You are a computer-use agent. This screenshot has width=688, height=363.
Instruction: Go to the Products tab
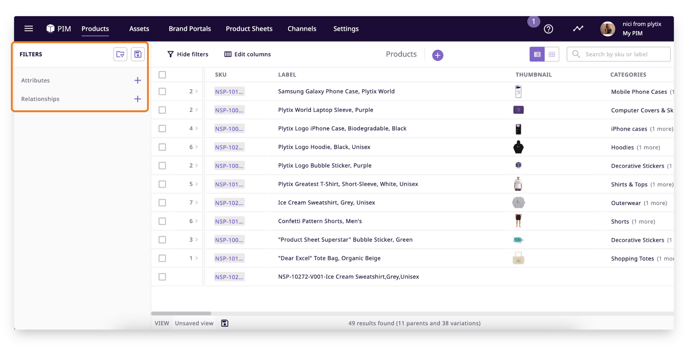tap(95, 29)
